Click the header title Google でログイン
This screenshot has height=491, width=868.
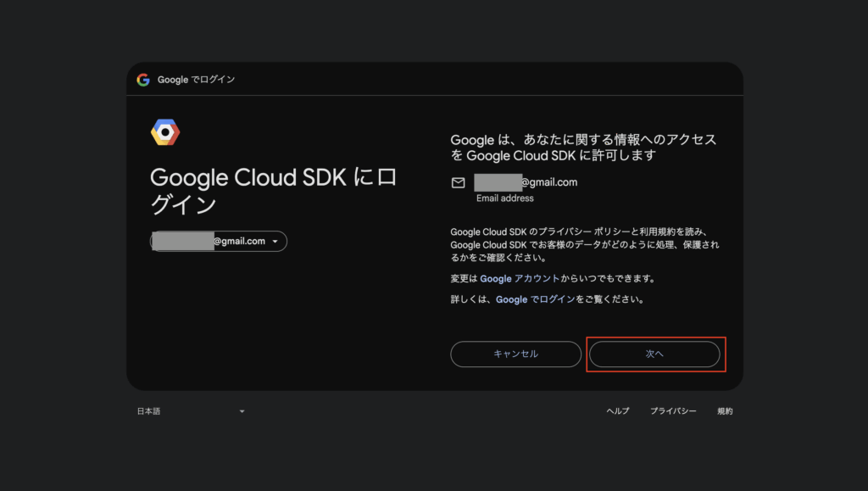(x=196, y=80)
